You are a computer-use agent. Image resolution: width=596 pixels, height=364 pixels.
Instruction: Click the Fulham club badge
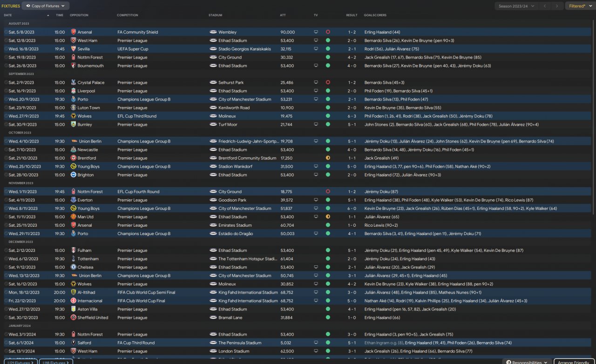74,250
